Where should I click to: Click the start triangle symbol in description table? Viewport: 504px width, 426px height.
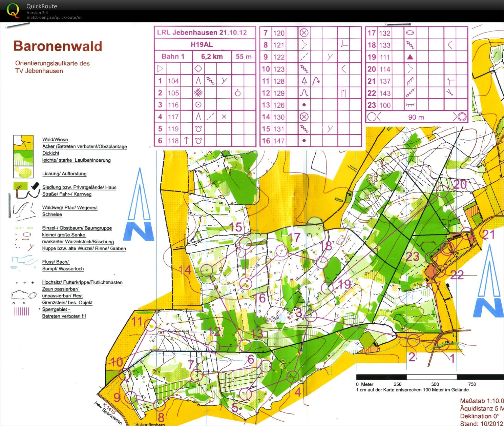pyautogui.click(x=160, y=69)
